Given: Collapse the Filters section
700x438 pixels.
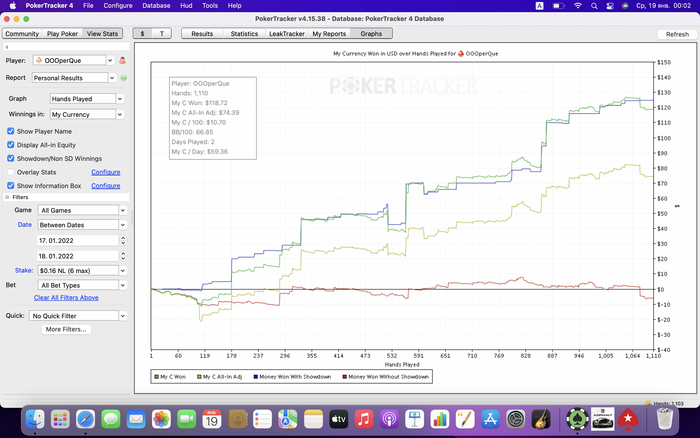Looking at the screenshot, I should point(7,197).
